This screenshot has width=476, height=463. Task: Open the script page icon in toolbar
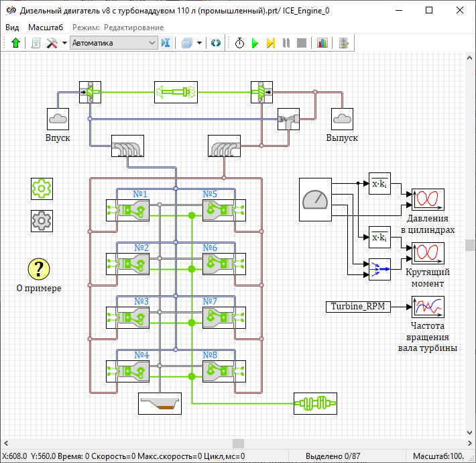point(36,43)
